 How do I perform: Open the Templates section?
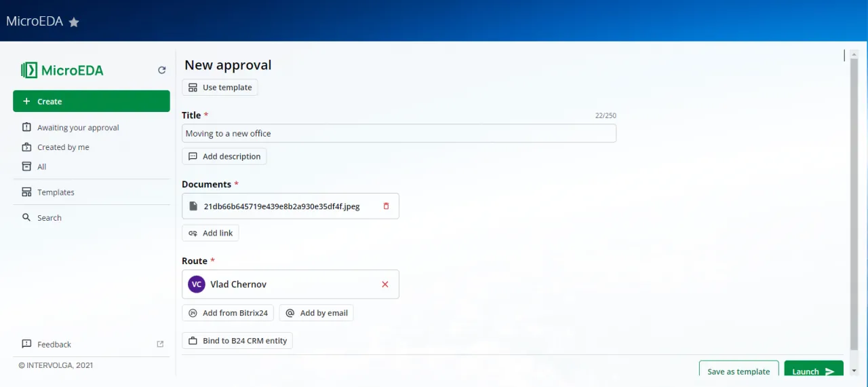pos(56,192)
